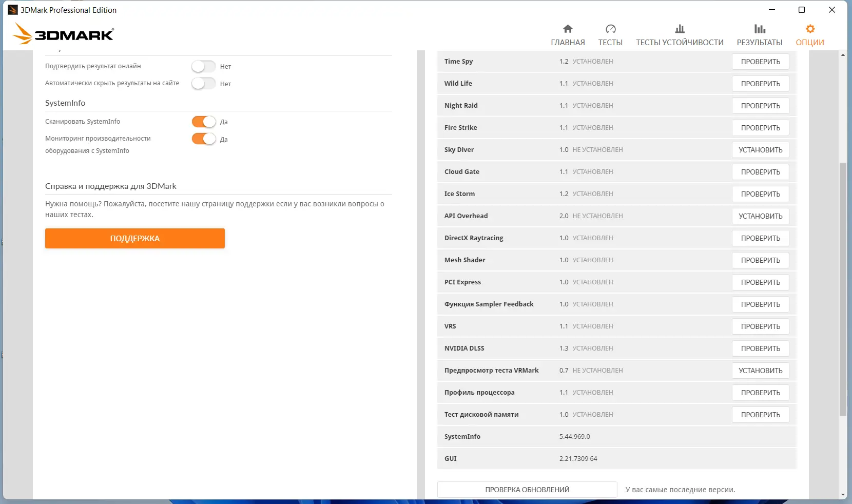Install the VRMark test preview
The height and width of the screenshot is (504, 852).
(761, 370)
